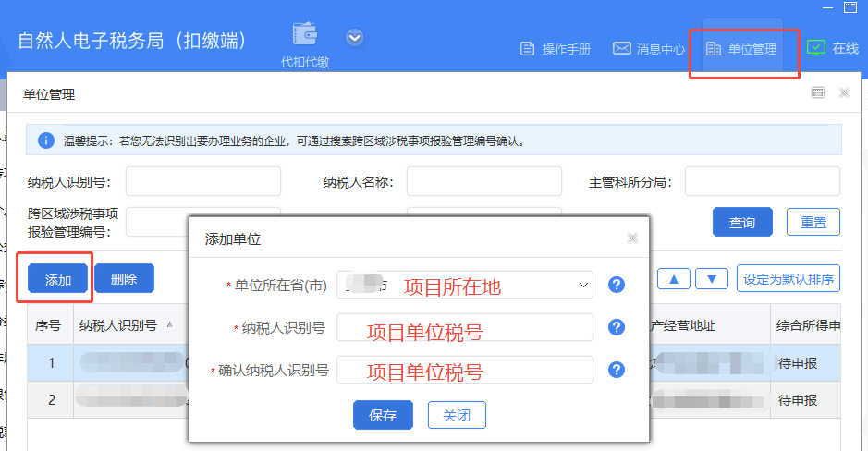Click help icon beside 确认纳税人识别号 field
This screenshot has width=868, height=451.
617,370
